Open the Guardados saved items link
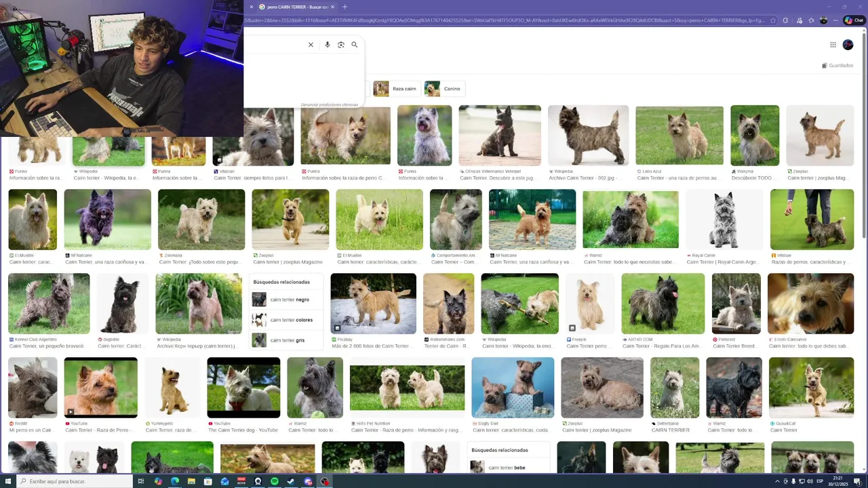 click(837, 66)
